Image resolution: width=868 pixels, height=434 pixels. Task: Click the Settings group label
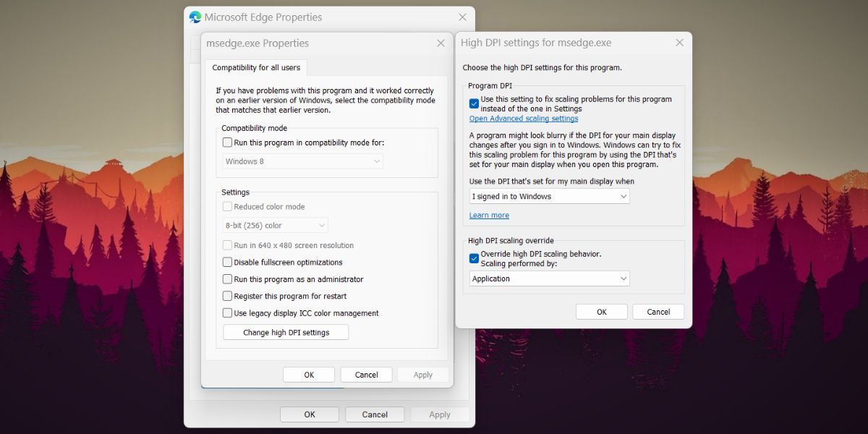[x=235, y=192]
